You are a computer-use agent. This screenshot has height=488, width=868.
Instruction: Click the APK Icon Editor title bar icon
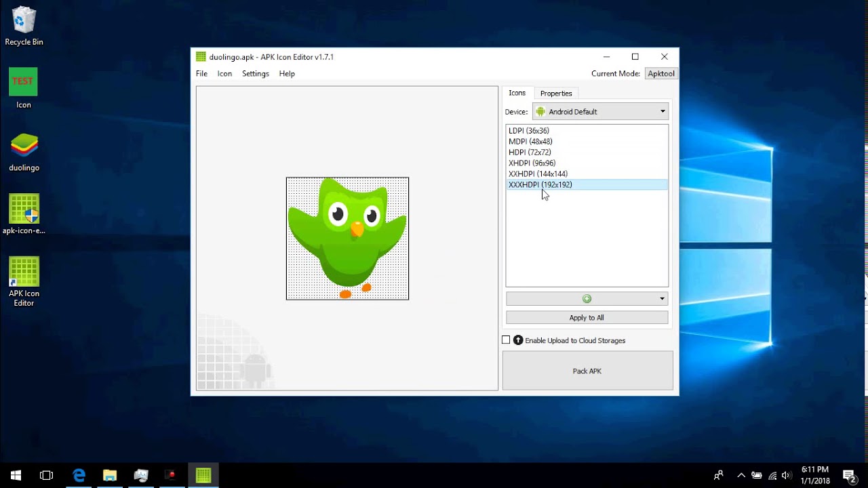[201, 56]
